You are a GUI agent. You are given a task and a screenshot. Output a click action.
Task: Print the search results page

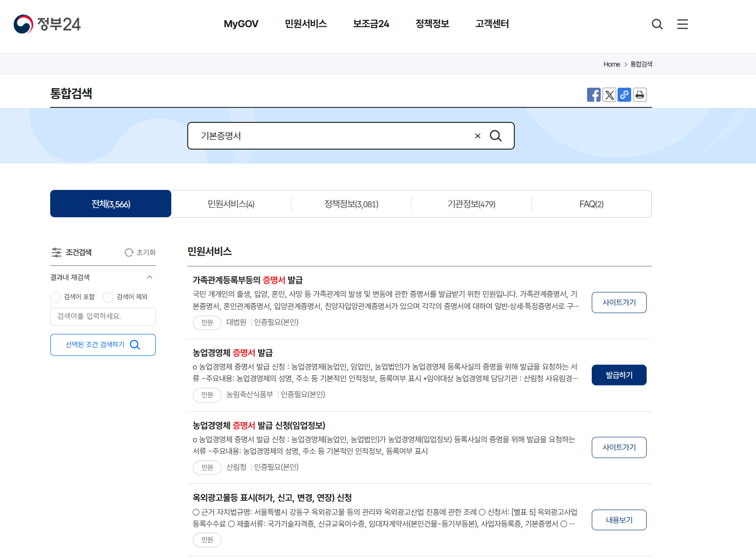coord(640,95)
